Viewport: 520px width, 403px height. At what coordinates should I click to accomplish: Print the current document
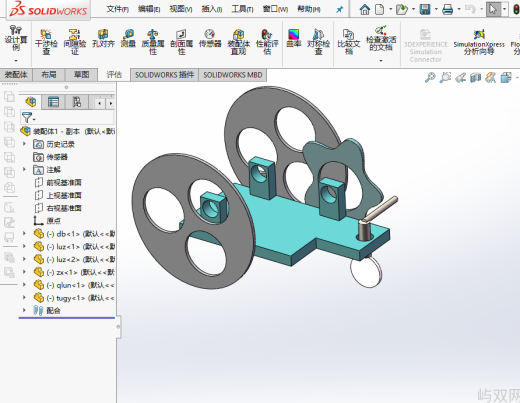click(447, 9)
